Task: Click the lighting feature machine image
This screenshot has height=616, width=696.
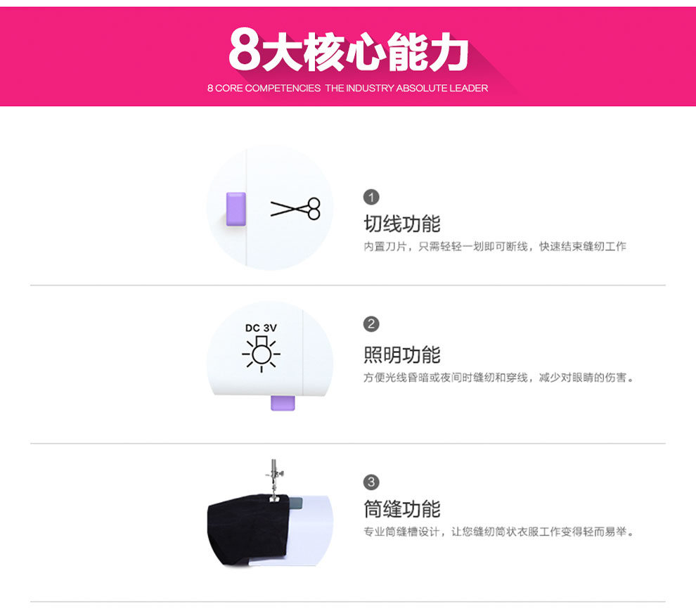Action: point(270,355)
